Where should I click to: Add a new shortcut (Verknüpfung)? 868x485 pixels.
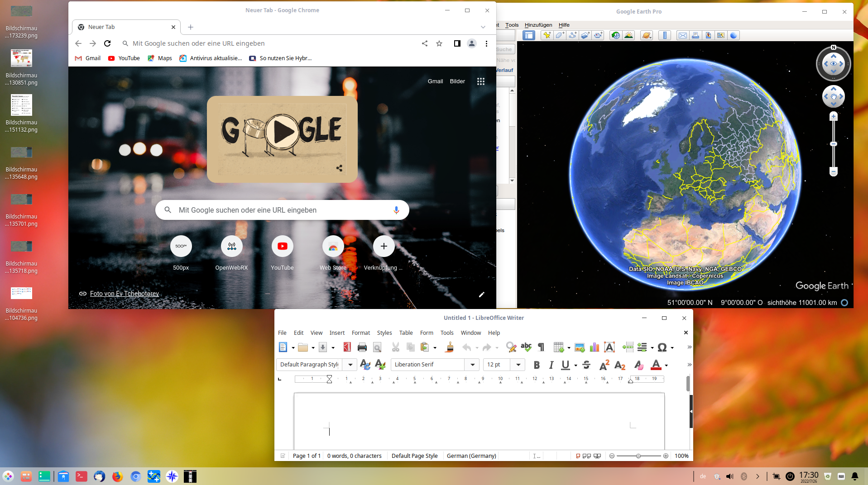tap(384, 253)
